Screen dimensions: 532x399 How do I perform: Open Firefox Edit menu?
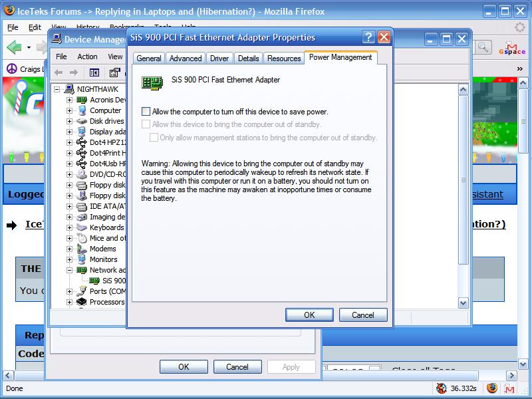click(x=35, y=27)
